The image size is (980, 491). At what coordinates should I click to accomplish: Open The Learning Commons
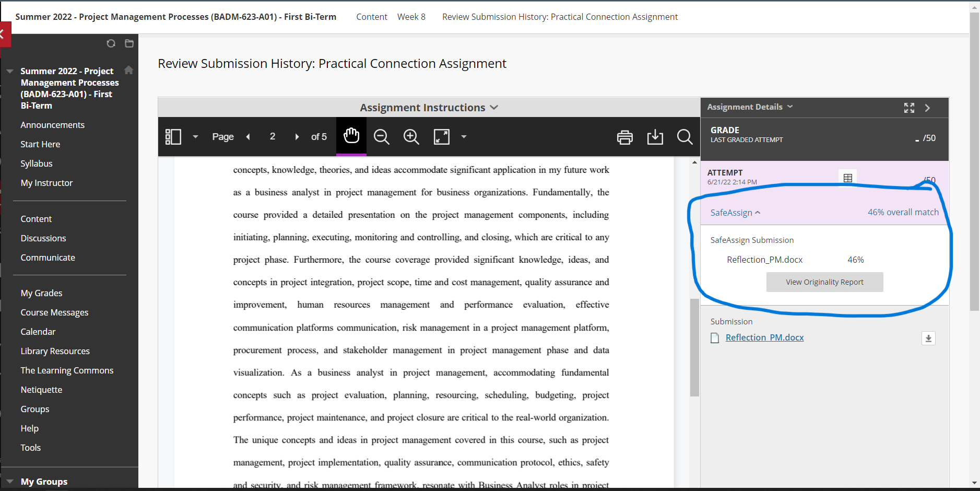pos(67,370)
